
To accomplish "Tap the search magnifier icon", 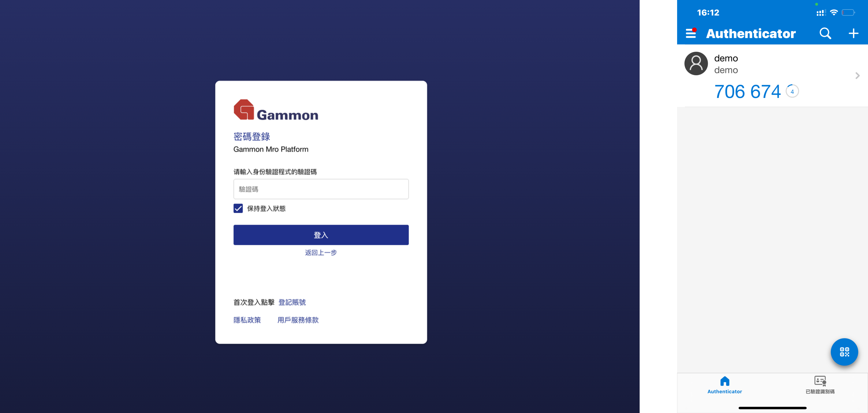I will pyautogui.click(x=825, y=33).
